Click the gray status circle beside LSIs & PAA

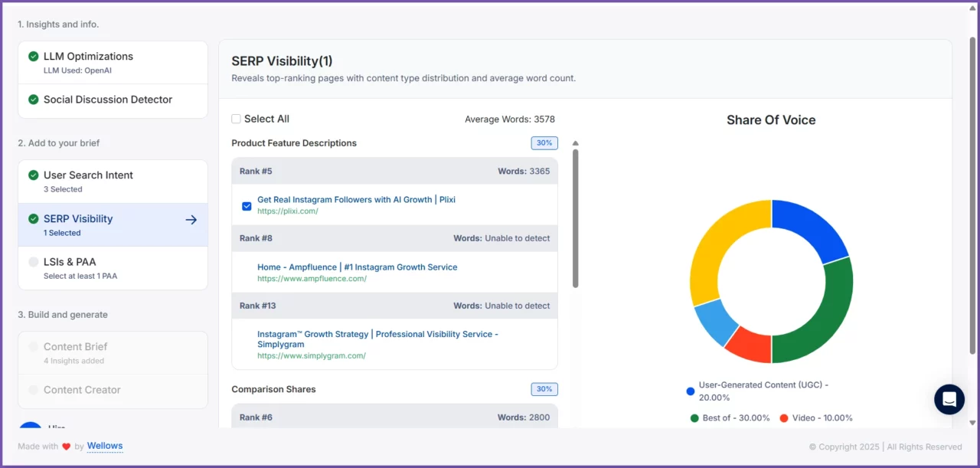34,262
